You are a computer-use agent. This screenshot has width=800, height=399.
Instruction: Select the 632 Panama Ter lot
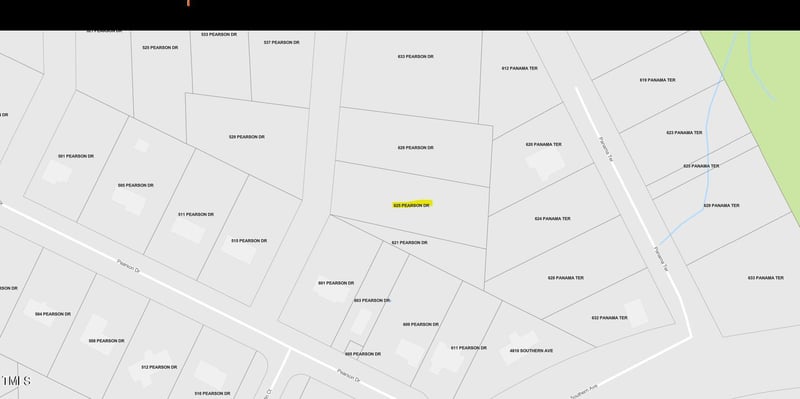click(x=609, y=317)
